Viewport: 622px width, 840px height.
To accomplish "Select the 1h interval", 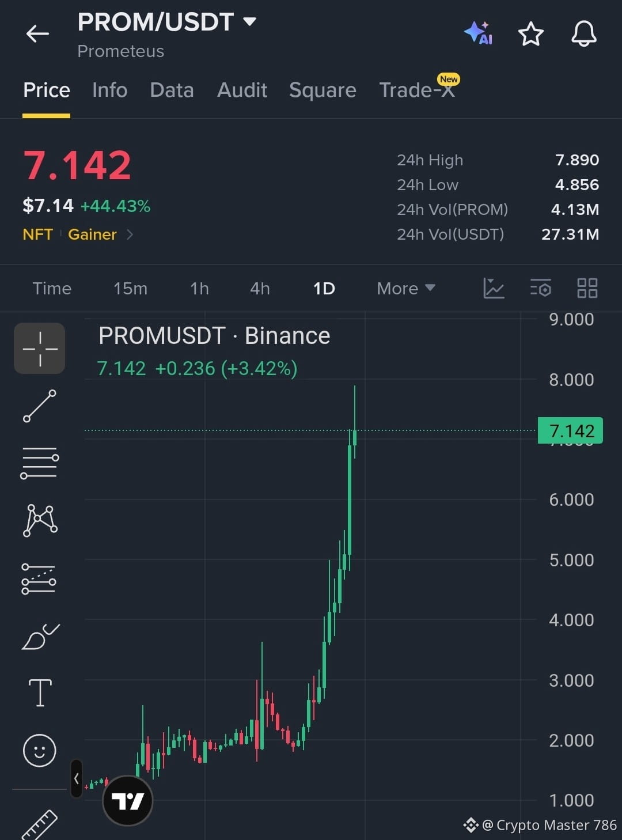I will click(x=199, y=288).
